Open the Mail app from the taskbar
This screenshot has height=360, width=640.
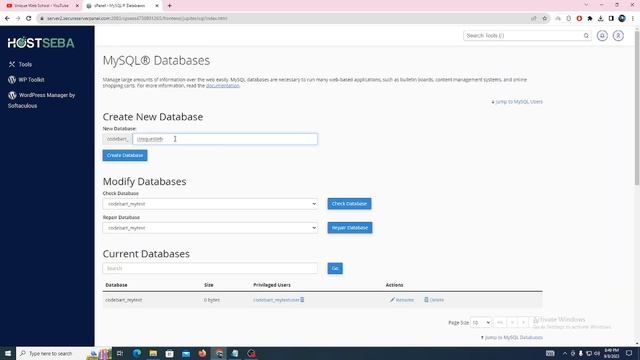(186, 353)
